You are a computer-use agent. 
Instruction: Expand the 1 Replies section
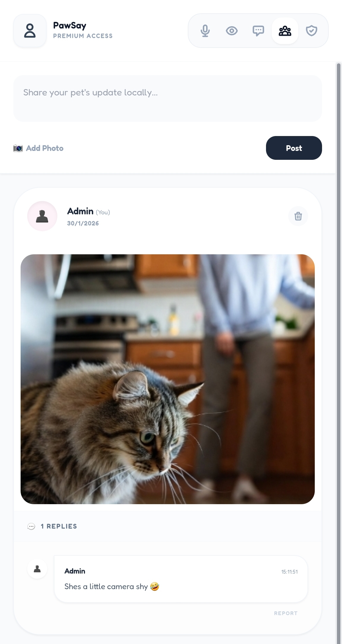tap(59, 526)
